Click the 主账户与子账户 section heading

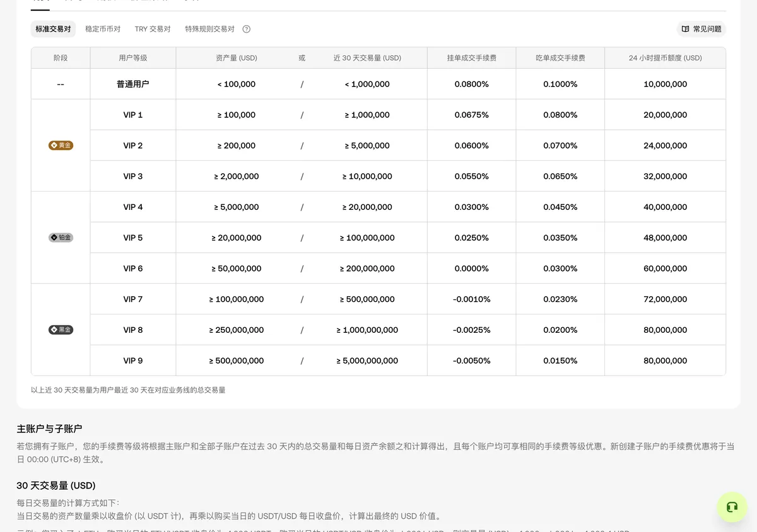(49, 429)
